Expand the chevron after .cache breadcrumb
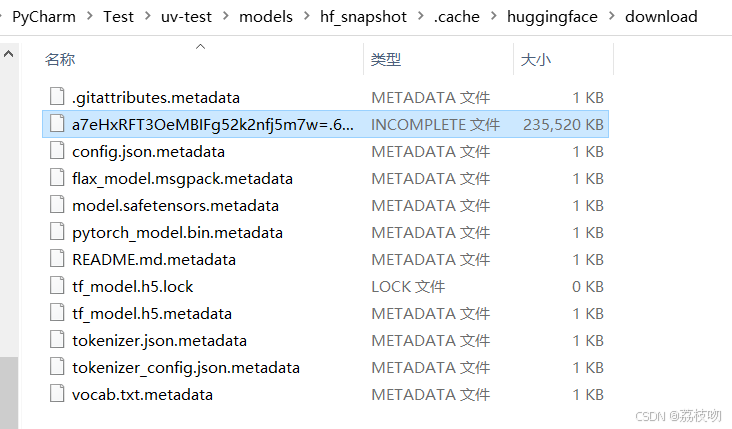 click(x=493, y=16)
